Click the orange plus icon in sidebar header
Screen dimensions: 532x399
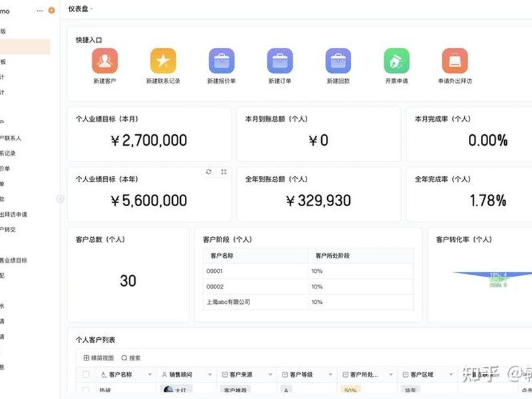[52, 11]
